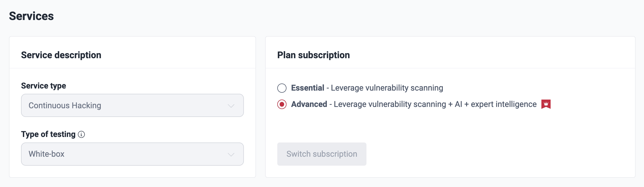Click the Service description panel header

pos(61,55)
